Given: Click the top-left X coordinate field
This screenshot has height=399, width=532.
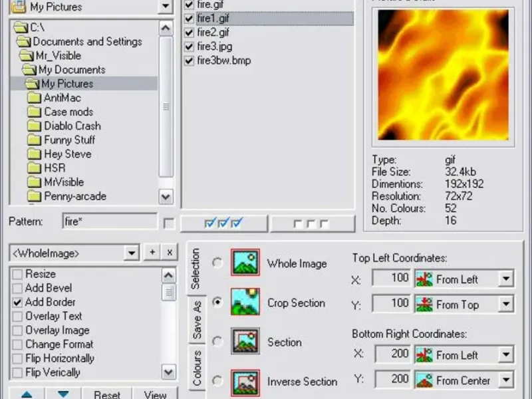Looking at the screenshot, I should tap(392, 278).
